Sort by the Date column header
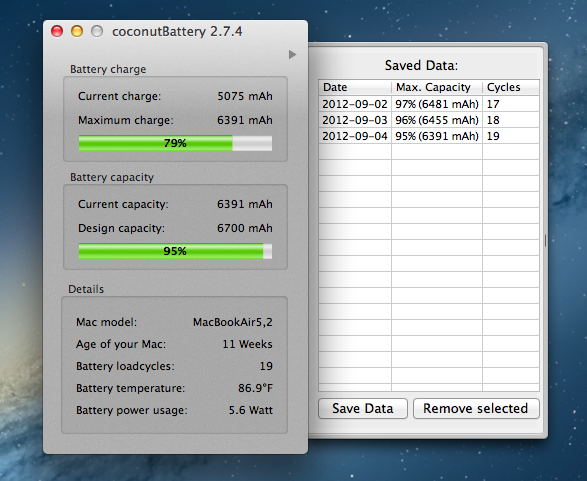Image resolution: width=587 pixels, height=481 pixels. coord(355,87)
